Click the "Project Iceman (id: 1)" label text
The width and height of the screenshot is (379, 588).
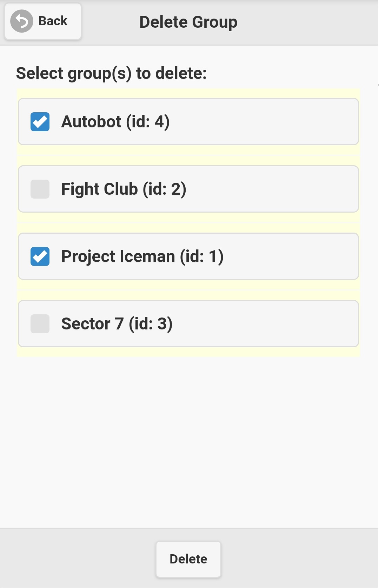(142, 256)
